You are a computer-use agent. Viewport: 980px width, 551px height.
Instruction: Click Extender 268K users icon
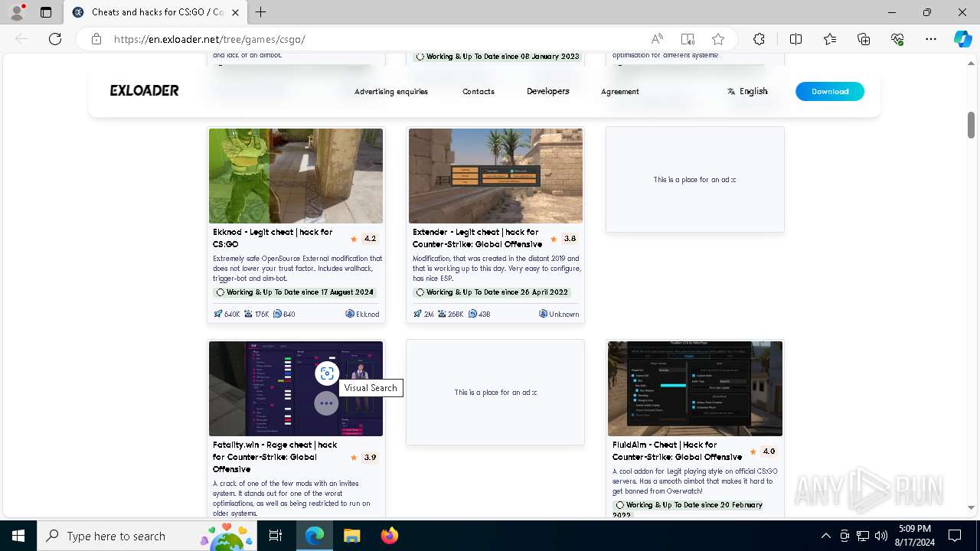pos(443,314)
